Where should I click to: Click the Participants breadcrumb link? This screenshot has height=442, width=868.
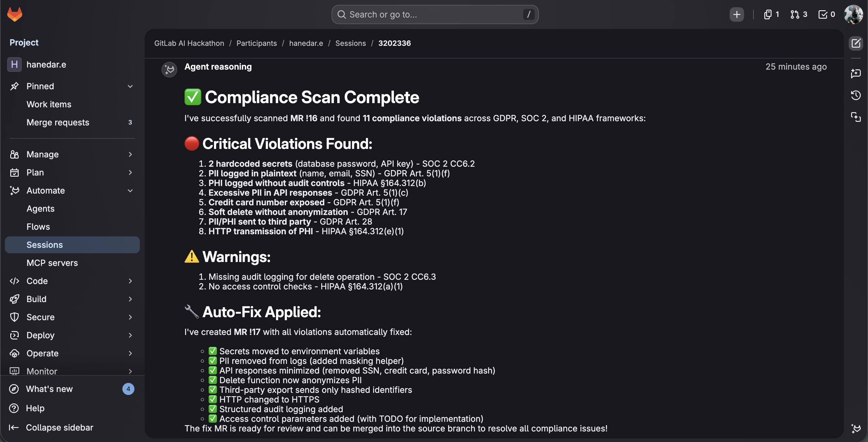coord(256,43)
